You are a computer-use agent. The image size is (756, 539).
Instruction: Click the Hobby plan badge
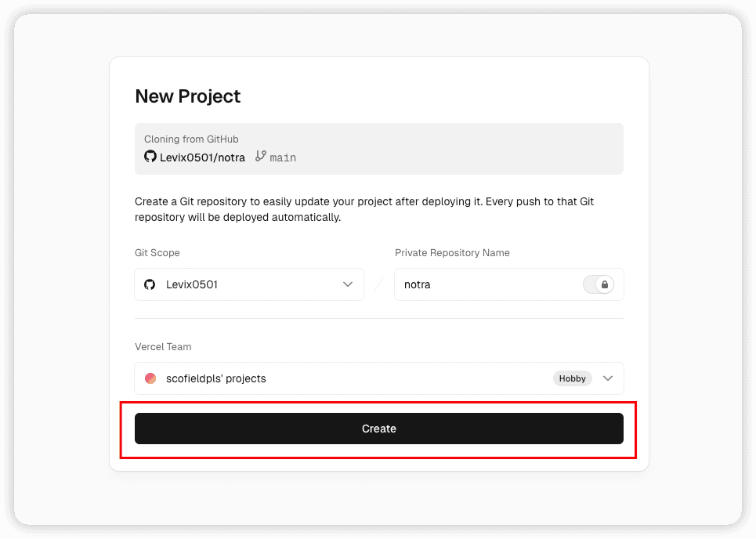(572, 378)
